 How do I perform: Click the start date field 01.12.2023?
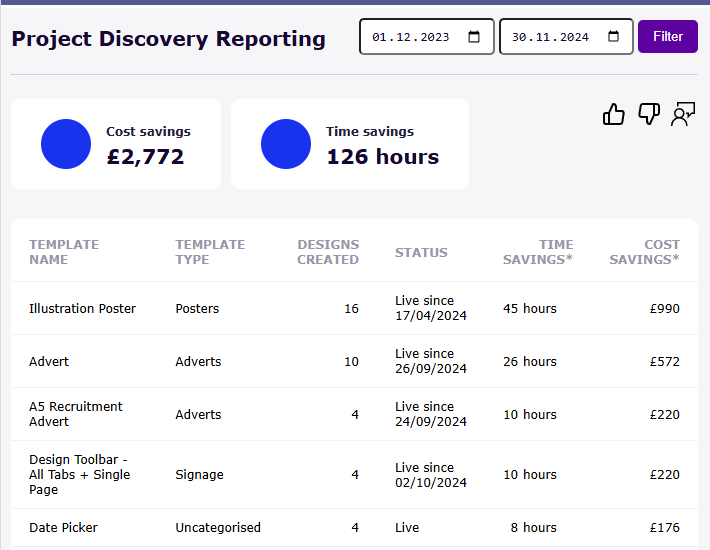pyautogui.click(x=411, y=37)
